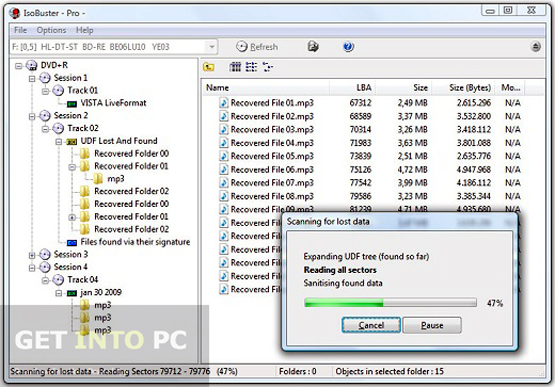Screen dimensions: 555x387
Task: Collapse the Session 2 node
Action: click(x=32, y=116)
